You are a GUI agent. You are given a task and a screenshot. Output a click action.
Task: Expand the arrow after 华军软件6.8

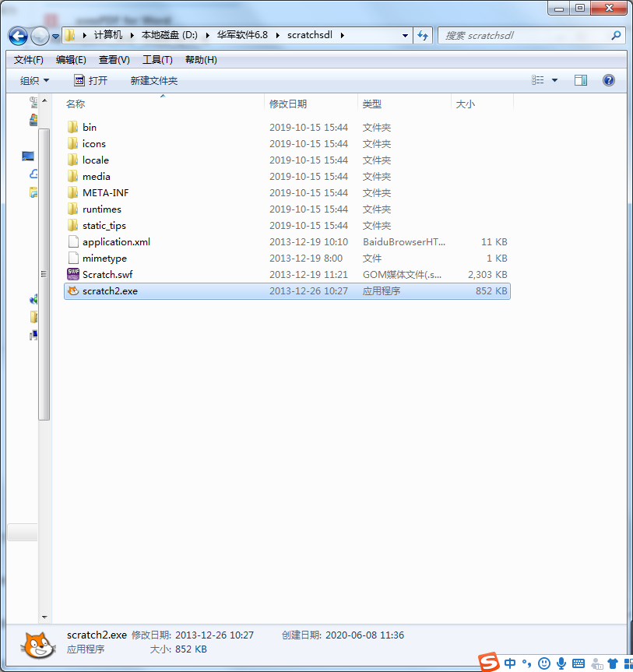tap(278, 35)
